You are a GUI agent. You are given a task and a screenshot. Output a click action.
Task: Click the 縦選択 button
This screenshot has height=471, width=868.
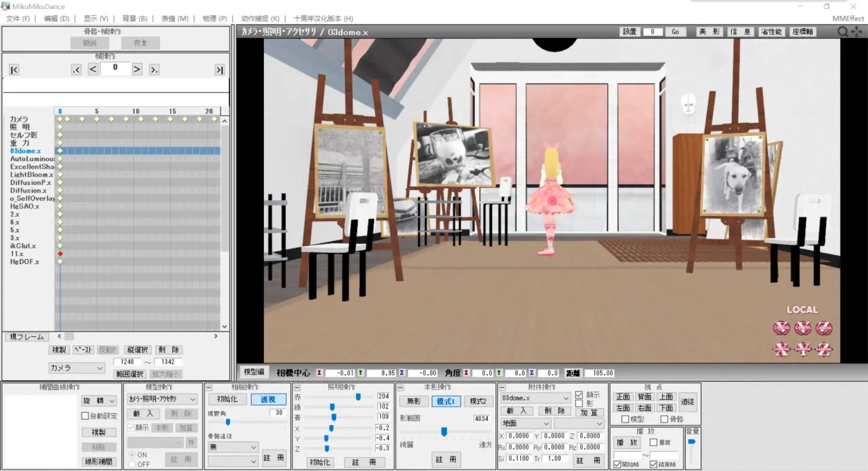coord(138,350)
